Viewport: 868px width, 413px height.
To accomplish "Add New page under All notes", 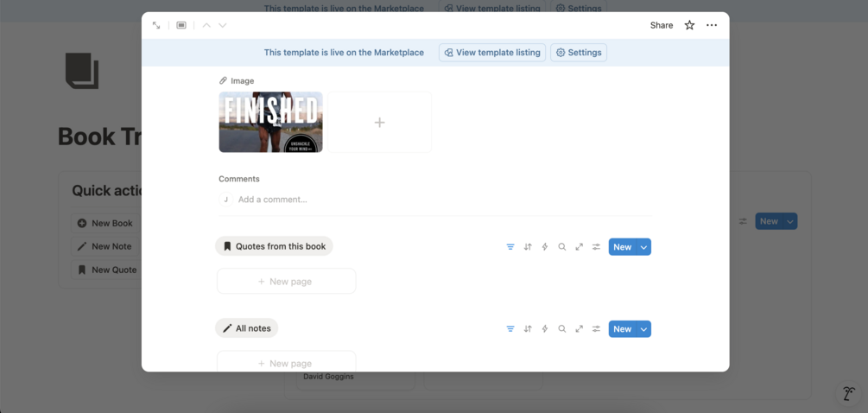I will point(286,361).
